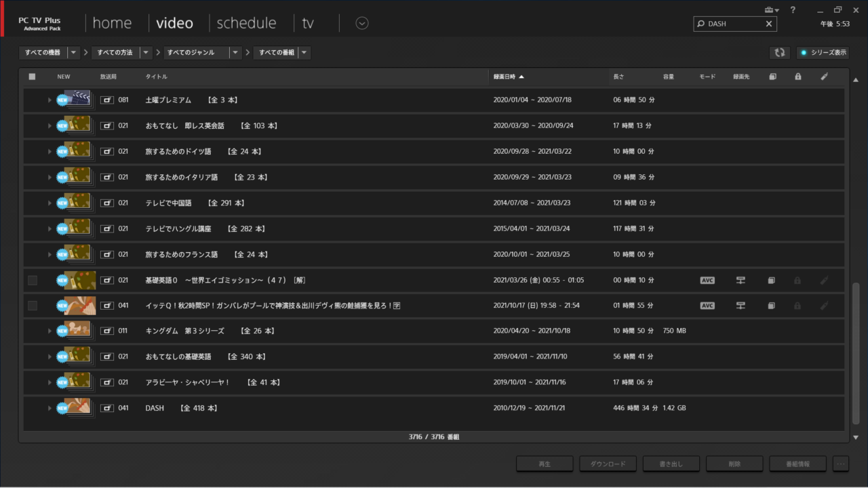The width and height of the screenshot is (868, 488).
Task: Open the toolbox settings menu icon
Action: point(771,10)
